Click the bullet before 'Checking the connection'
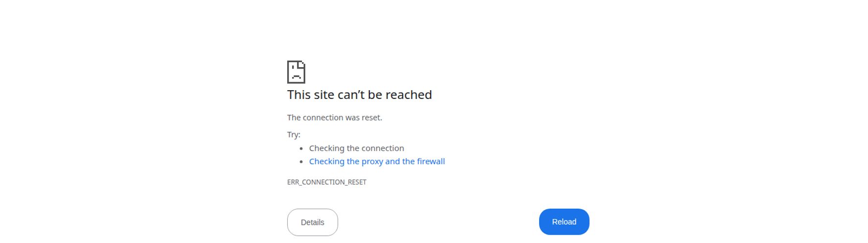The width and height of the screenshot is (868, 243). coord(301,148)
